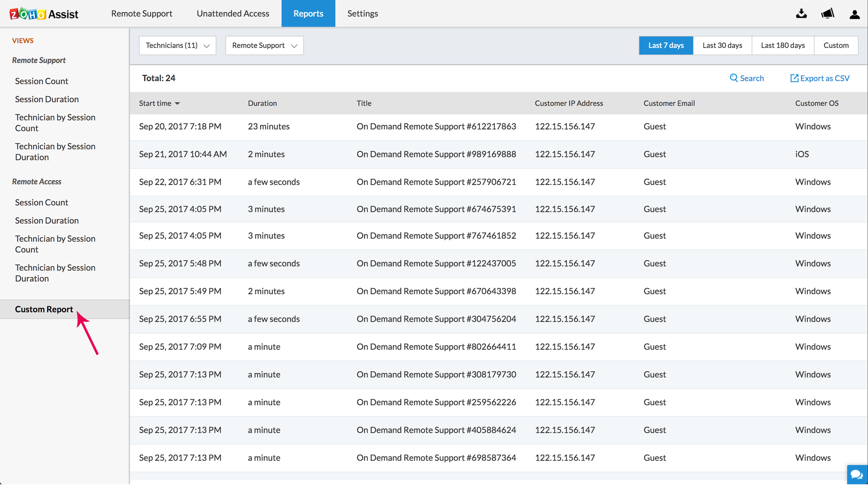Select Session Count under Remote Support
The width and height of the screenshot is (868, 486).
click(x=42, y=81)
